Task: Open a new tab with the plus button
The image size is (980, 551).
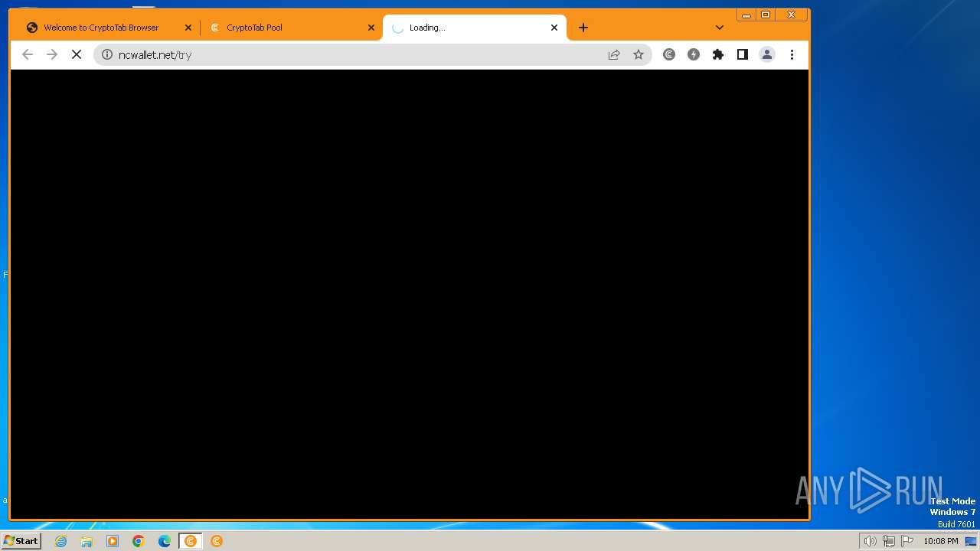Action: (583, 28)
